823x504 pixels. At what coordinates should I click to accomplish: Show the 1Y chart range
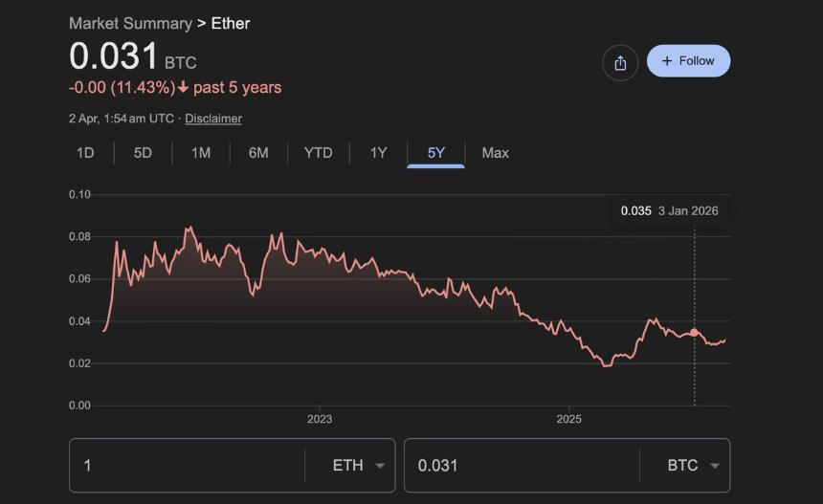coord(378,153)
